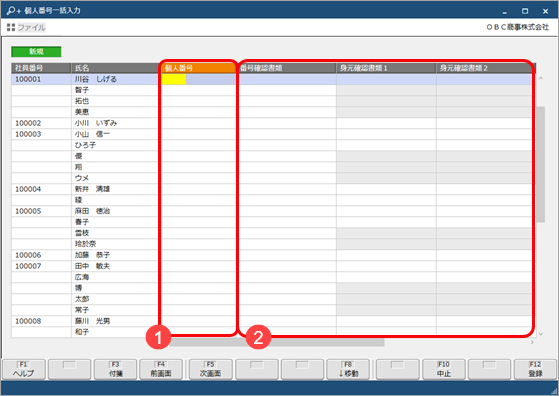559x396 pixels.
Task: Maximize the 個人番号一括入力 window
Action: coord(525,11)
